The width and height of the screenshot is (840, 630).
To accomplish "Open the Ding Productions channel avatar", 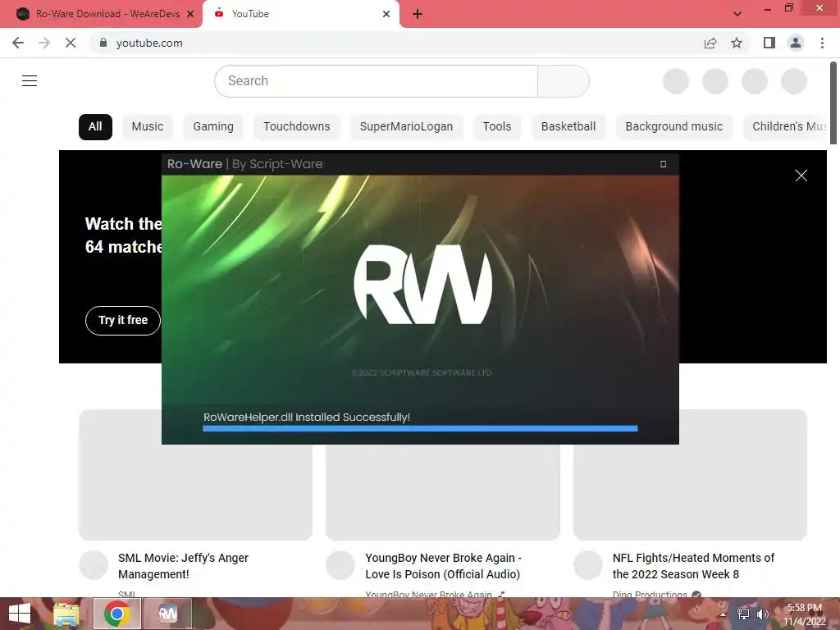I will pos(588,565).
